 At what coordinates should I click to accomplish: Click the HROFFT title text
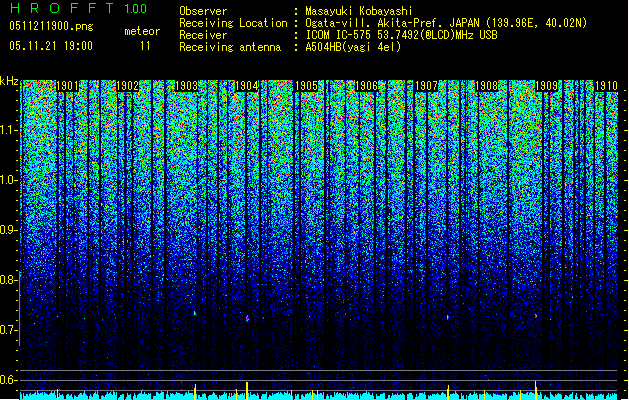click(x=62, y=8)
